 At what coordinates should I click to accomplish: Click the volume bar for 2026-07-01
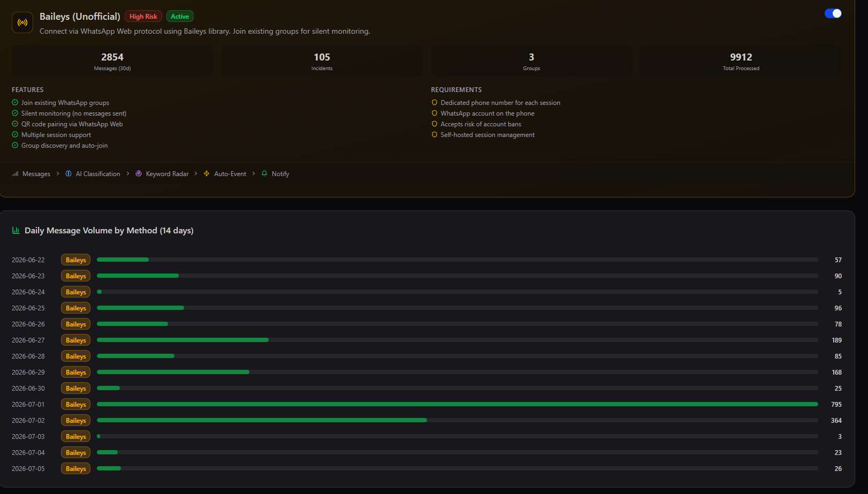458,404
